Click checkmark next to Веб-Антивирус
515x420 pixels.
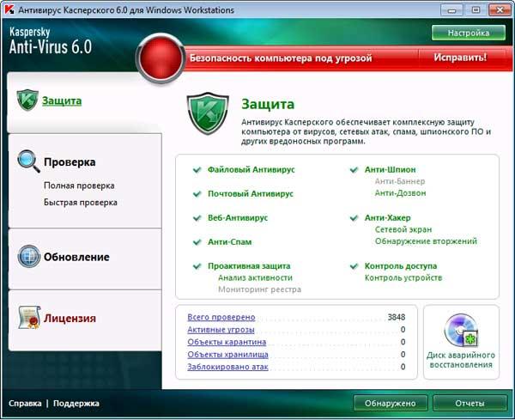pos(197,218)
